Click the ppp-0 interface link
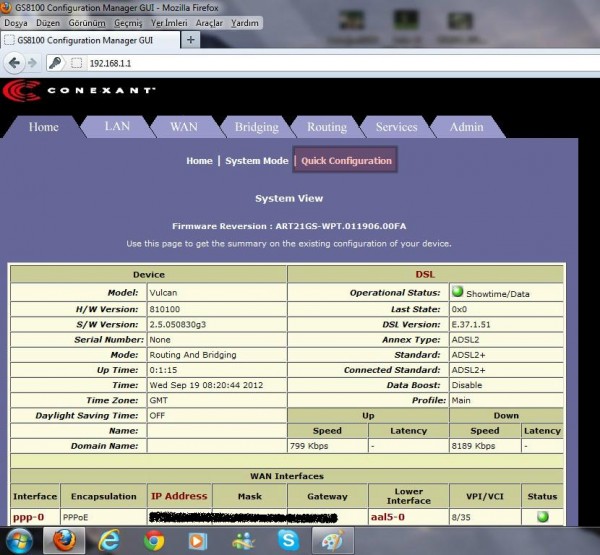The image size is (600, 555). click(28, 517)
